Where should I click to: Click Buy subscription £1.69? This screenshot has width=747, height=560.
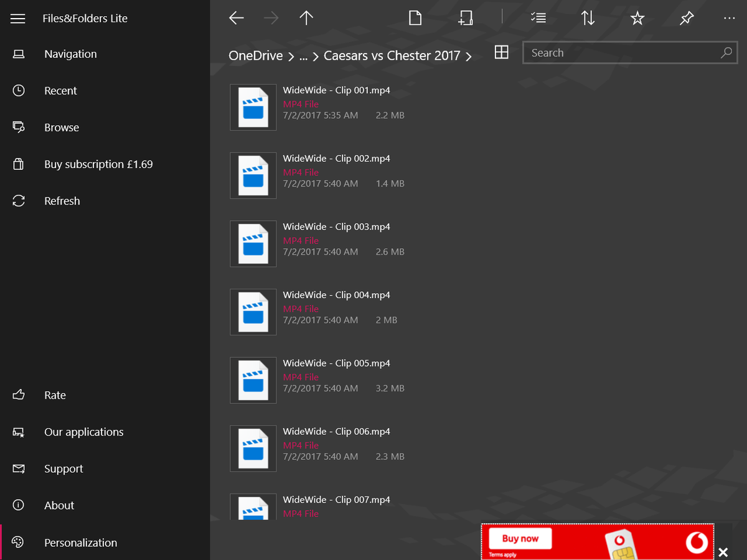click(x=98, y=164)
